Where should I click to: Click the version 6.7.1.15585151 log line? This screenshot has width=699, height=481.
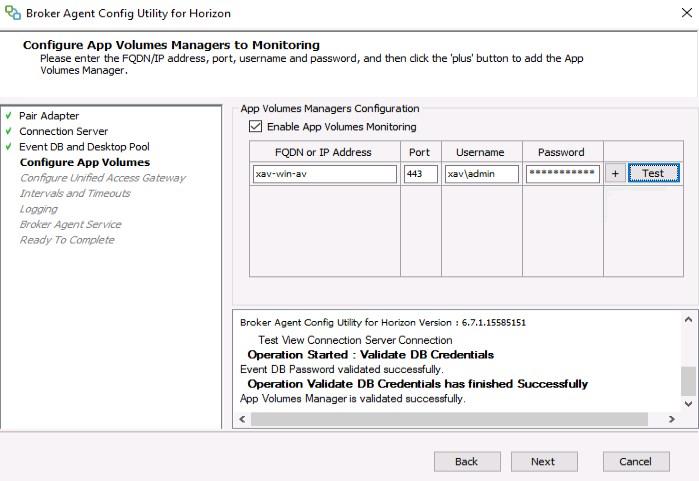383,323
